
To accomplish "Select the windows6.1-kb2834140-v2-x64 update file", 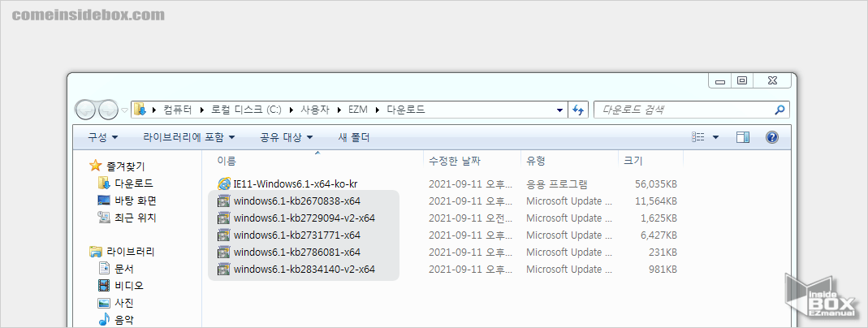I will 304,269.
